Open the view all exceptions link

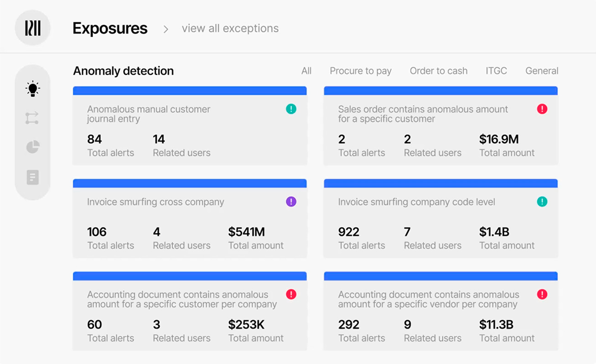pos(230,28)
